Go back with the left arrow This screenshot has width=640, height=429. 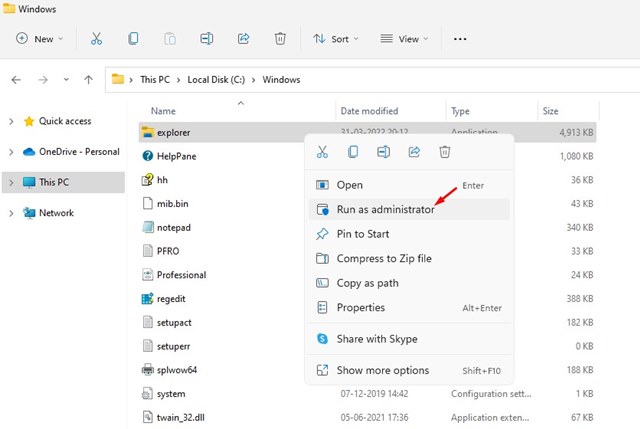coord(16,80)
